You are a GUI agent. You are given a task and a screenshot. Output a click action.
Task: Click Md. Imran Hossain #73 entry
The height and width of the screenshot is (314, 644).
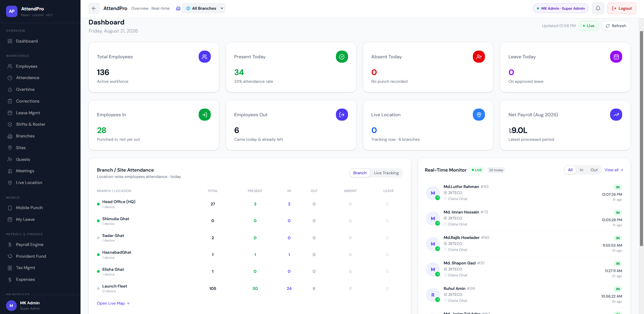click(524, 218)
